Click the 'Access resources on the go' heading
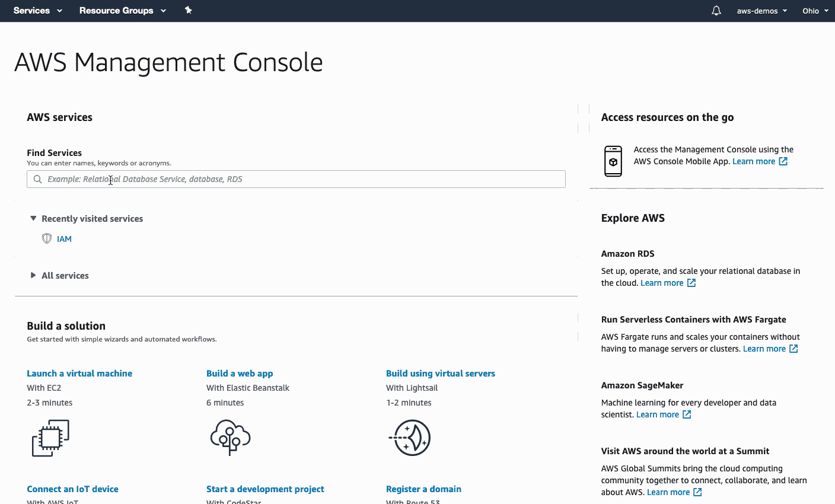This screenshot has height=504, width=835. (x=667, y=117)
